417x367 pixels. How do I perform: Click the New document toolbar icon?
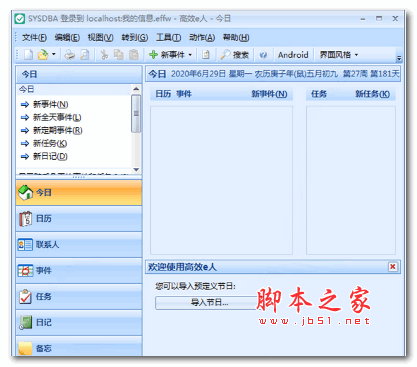click(x=29, y=55)
